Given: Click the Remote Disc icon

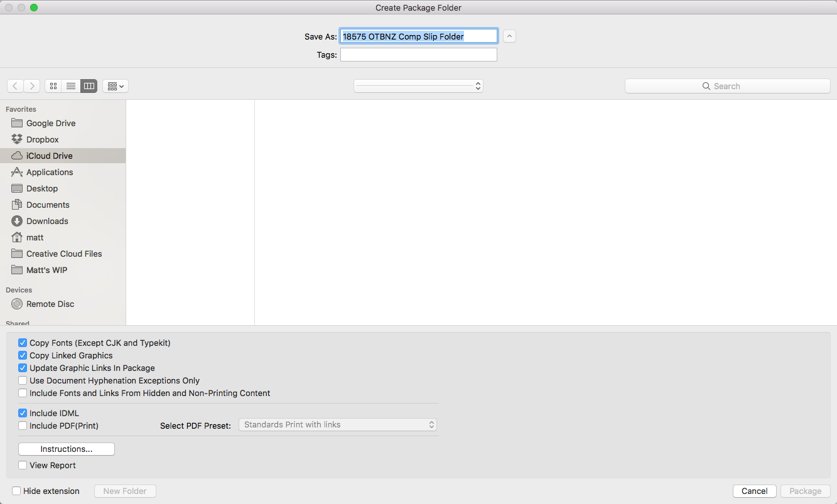Looking at the screenshot, I should (x=17, y=304).
